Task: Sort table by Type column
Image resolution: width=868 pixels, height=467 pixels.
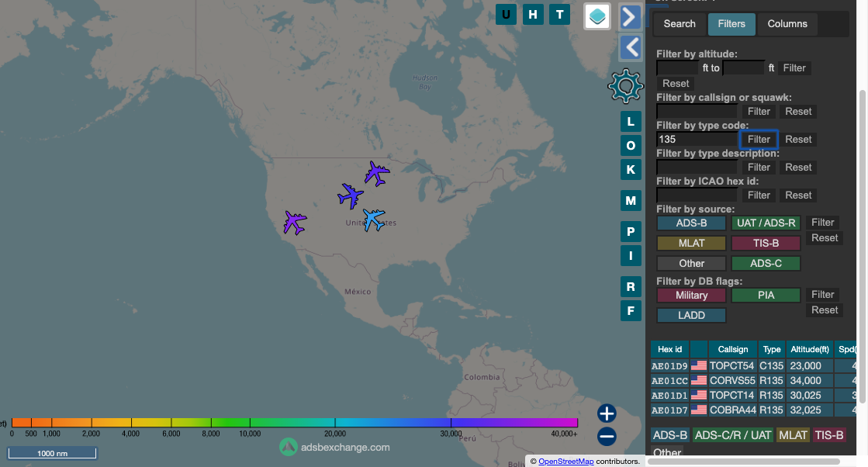Action: click(772, 349)
